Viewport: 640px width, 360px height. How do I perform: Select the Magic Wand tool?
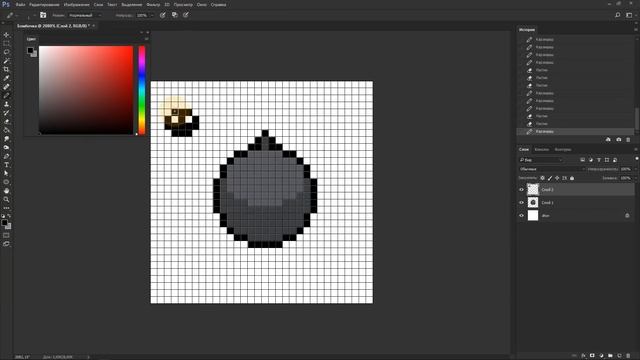[6, 61]
